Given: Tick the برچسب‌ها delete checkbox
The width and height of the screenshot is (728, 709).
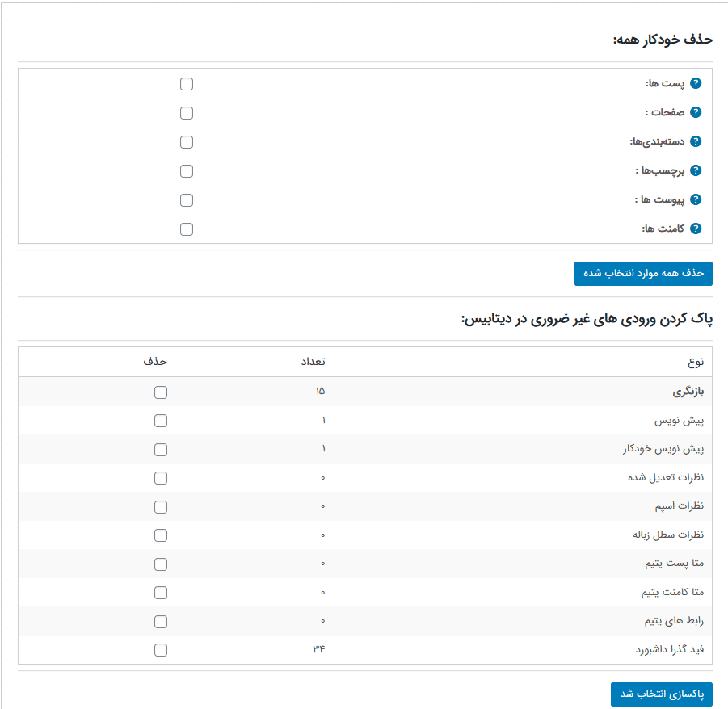Looking at the screenshot, I should (x=187, y=171).
